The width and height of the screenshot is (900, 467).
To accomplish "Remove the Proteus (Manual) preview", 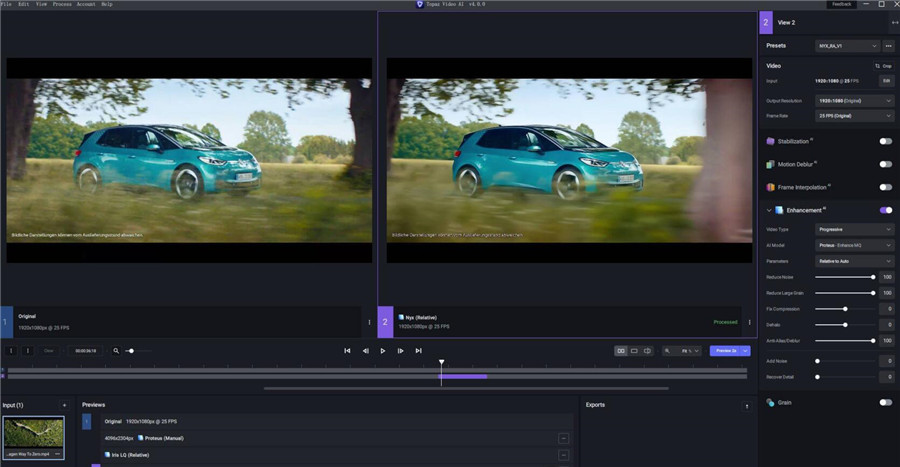I will point(564,438).
